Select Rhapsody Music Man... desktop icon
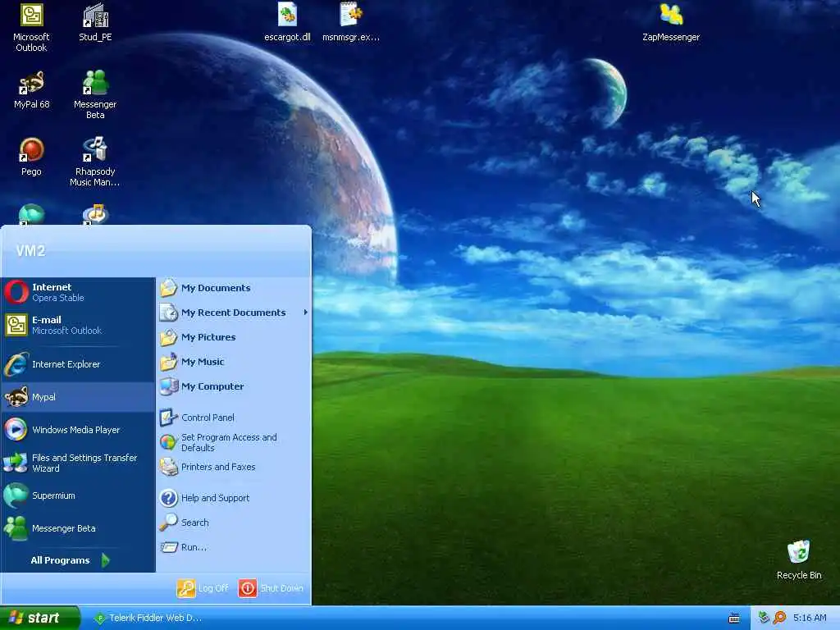 pyautogui.click(x=95, y=162)
